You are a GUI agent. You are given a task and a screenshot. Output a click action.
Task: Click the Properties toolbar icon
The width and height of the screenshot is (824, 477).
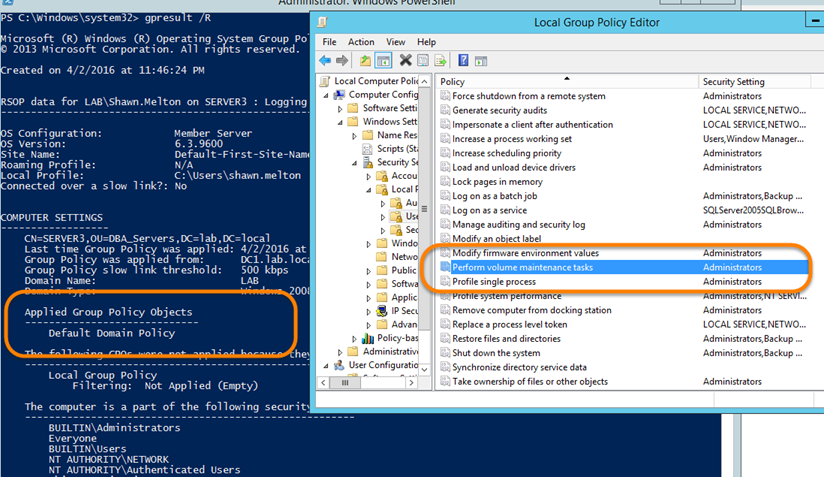click(423, 60)
